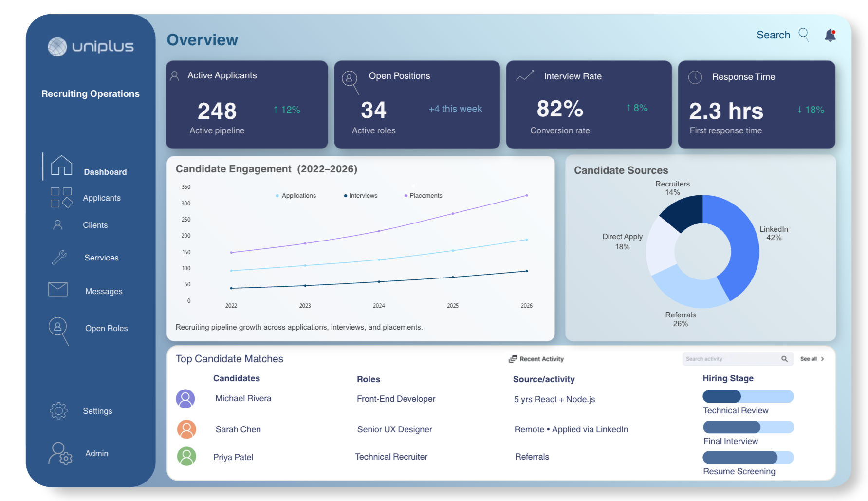
Task: Click the Source/activity column header
Action: pyautogui.click(x=544, y=379)
